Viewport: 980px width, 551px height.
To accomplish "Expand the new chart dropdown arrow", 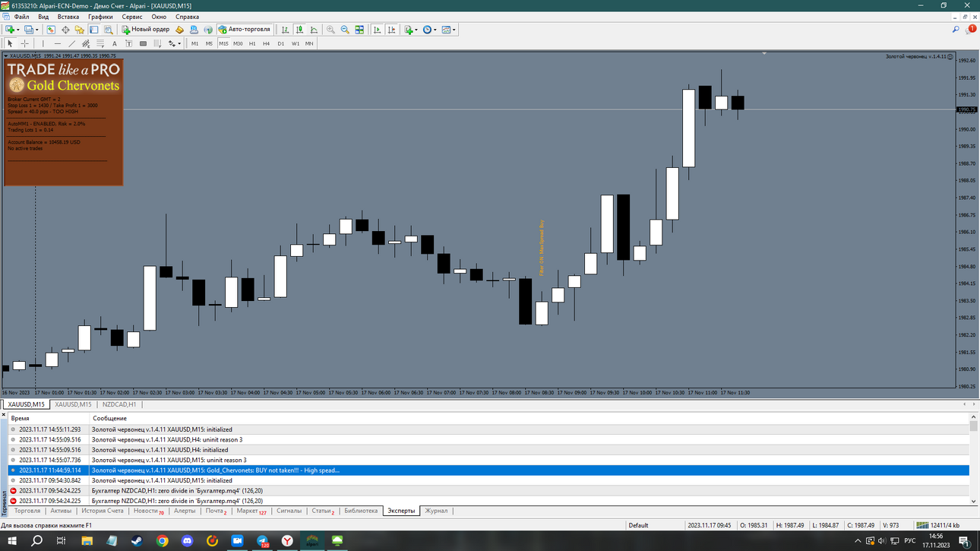I will [x=18, y=30].
